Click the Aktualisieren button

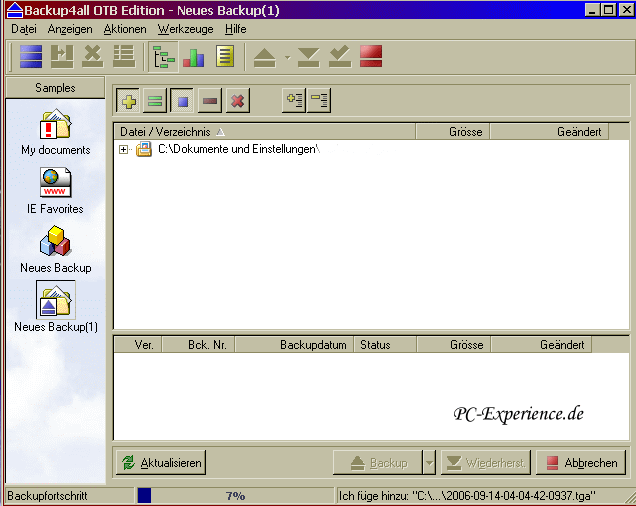pos(161,462)
